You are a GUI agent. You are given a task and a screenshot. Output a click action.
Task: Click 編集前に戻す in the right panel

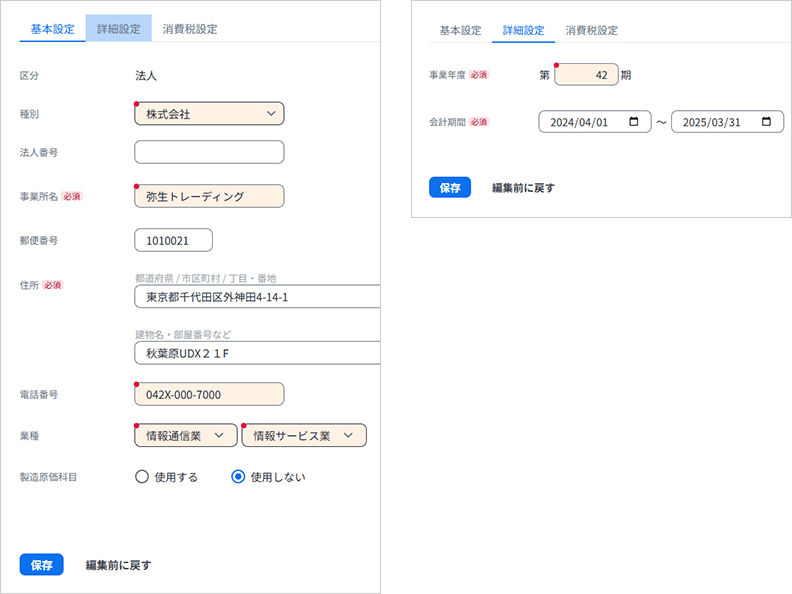click(x=523, y=187)
